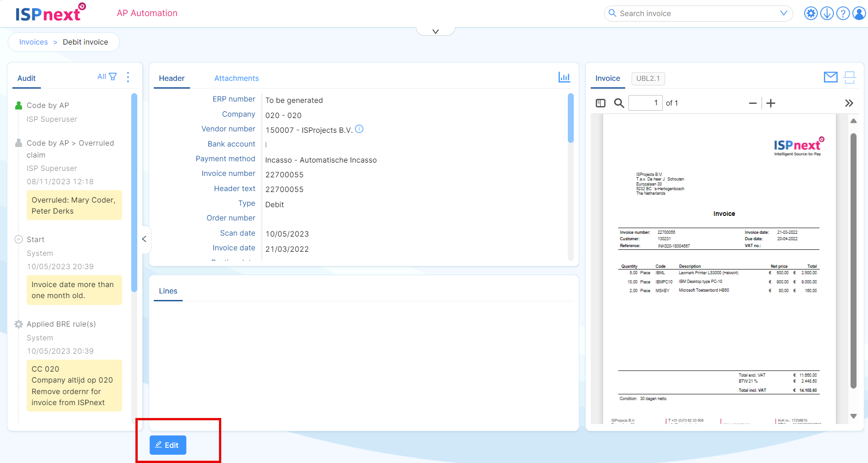Switch to the Attachments tab
Image resolution: width=868 pixels, height=463 pixels.
click(236, 78)
